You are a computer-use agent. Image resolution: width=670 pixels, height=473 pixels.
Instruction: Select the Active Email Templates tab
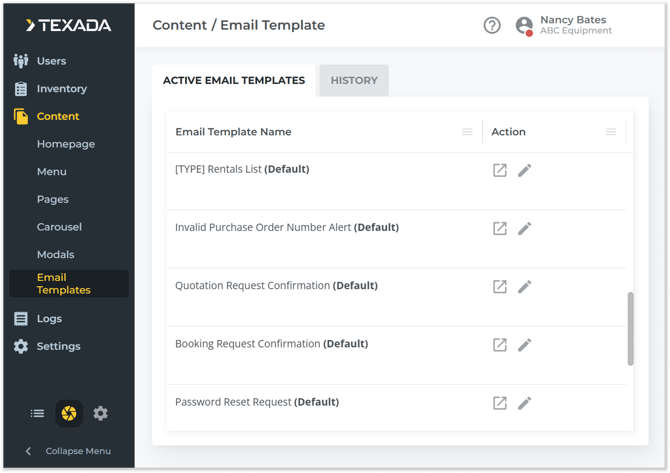(x=234, y=80)
